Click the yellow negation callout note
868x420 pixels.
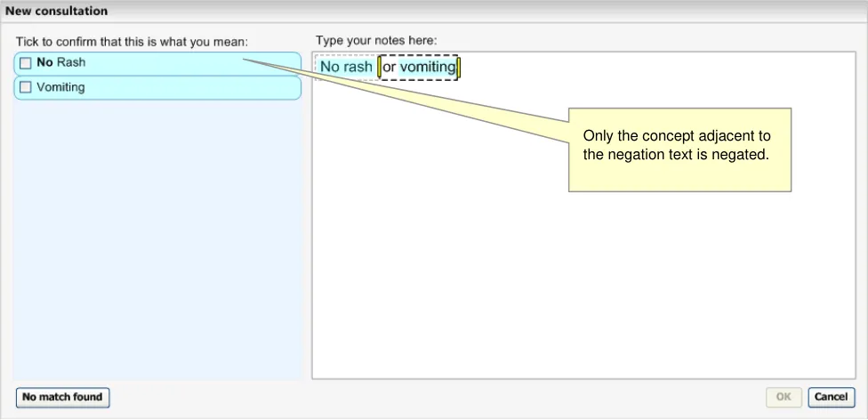679,149
